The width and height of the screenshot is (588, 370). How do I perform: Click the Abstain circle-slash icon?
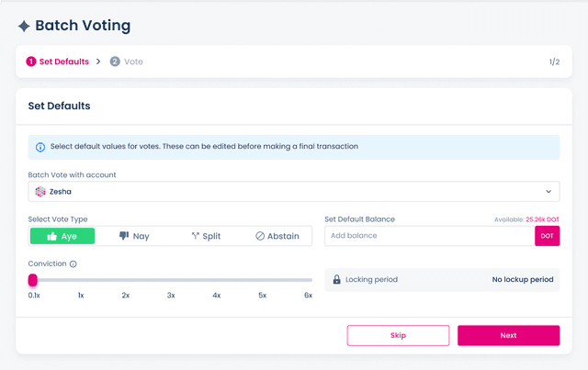tap(260, 236)
